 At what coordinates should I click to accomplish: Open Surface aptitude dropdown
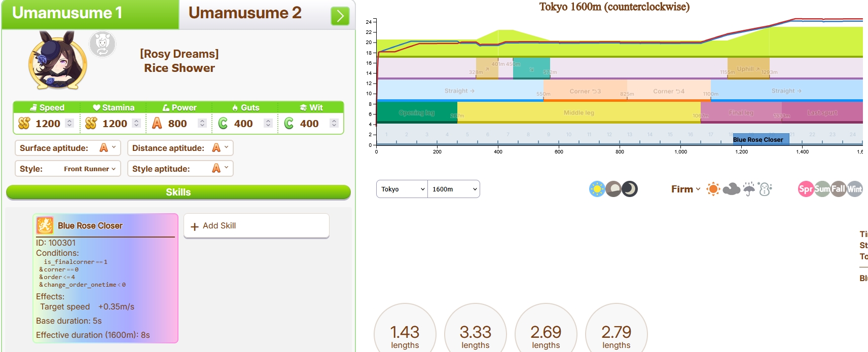click(x=68, y=148)
